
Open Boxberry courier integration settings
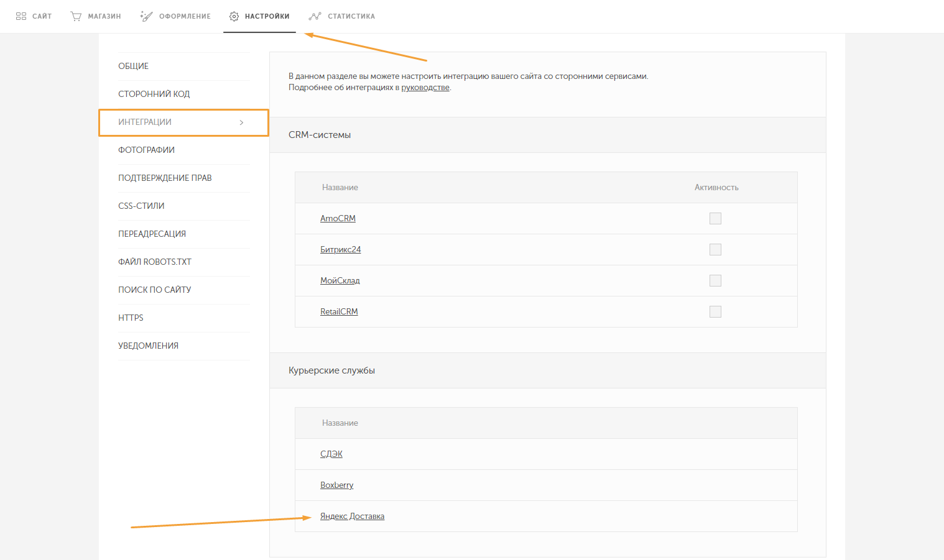[x=336, y=485]
